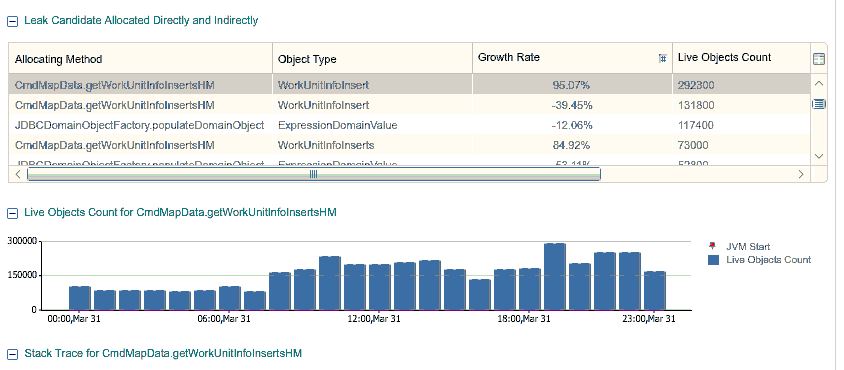Click the JVM Start legend marker
Viewport: 844px width, 370px height.
(713, 246)
